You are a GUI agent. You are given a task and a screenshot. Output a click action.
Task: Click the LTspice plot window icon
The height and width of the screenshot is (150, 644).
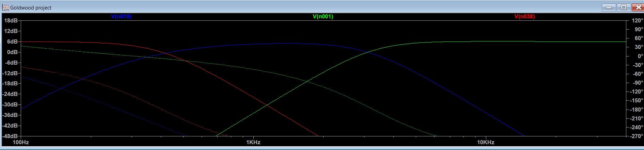click(x=5, y=7)
